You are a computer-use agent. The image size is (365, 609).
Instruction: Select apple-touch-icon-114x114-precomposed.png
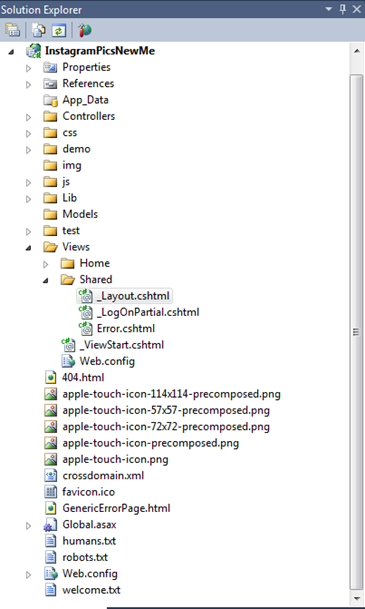click(x=171, y=394)
